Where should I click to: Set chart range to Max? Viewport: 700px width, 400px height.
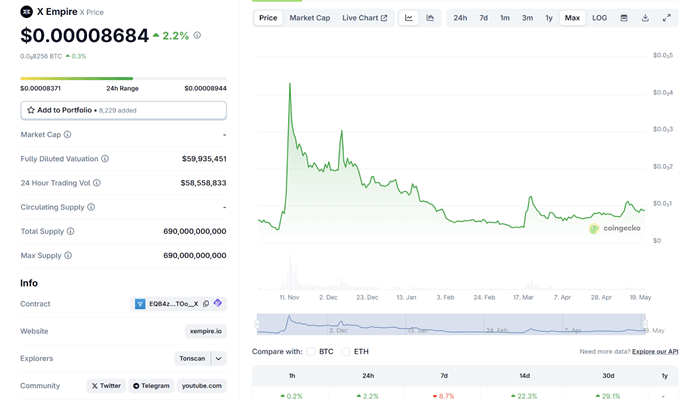click(572, 18)
